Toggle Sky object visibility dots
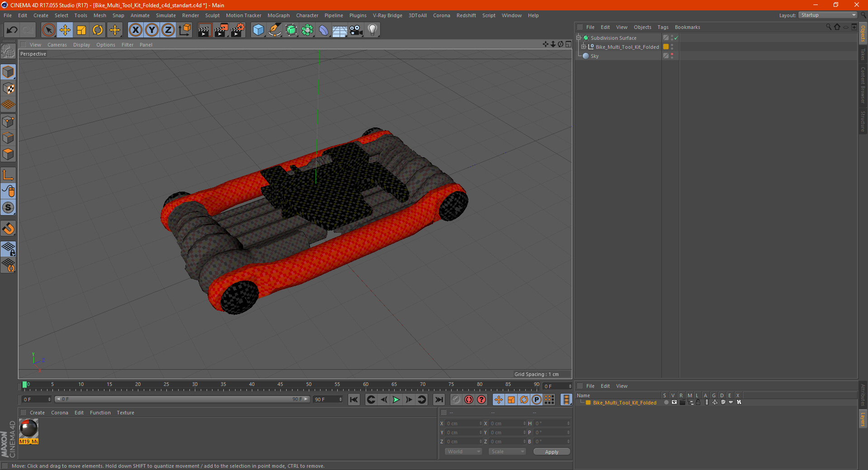The image size is (868, 470). point(672,56)
